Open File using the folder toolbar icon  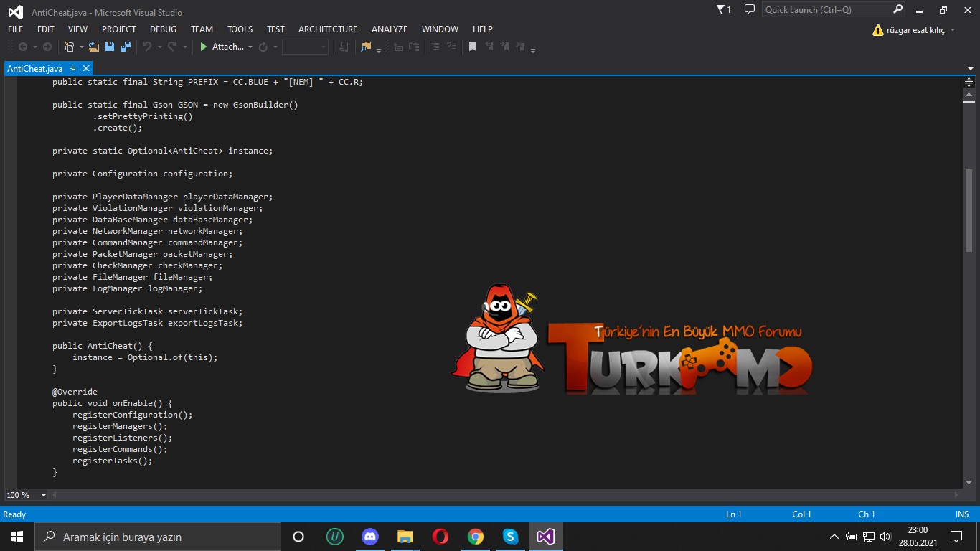coord(94,47)
